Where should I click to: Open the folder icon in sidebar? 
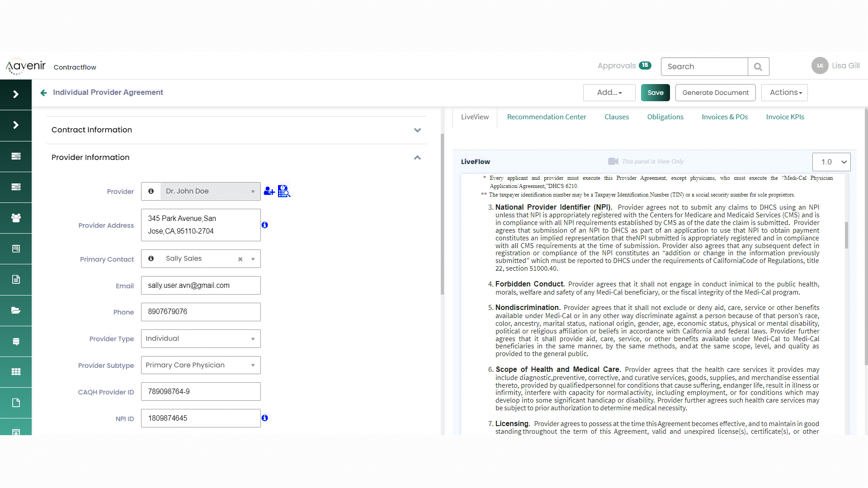[16, 310]
